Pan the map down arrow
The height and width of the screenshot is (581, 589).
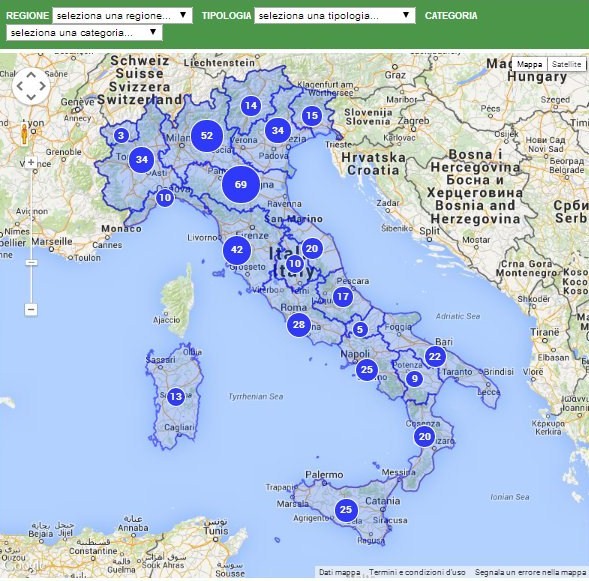(31, 97)
